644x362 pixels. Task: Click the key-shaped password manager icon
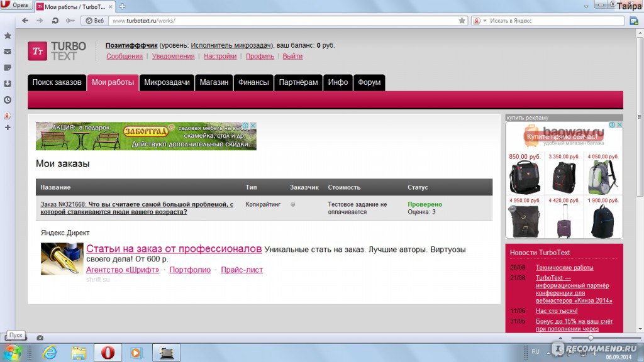(70, 21)
